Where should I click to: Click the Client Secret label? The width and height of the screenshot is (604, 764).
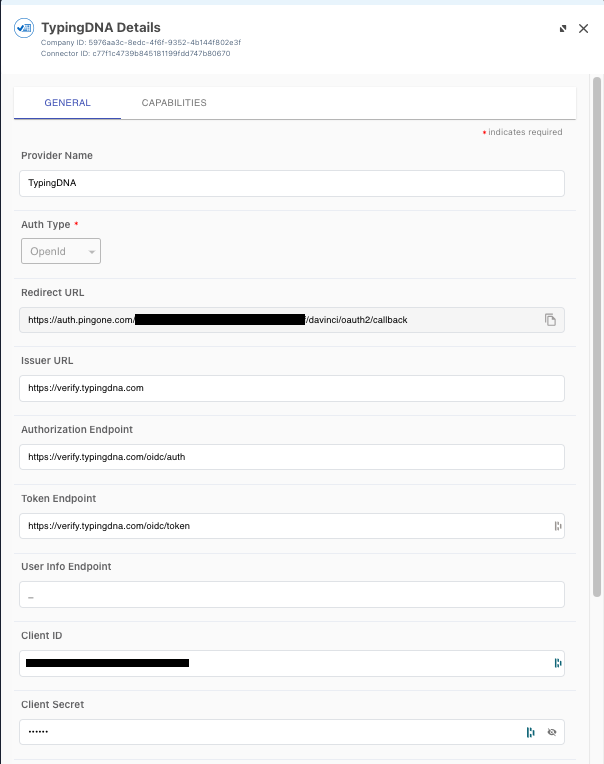[x=53, y=705]
